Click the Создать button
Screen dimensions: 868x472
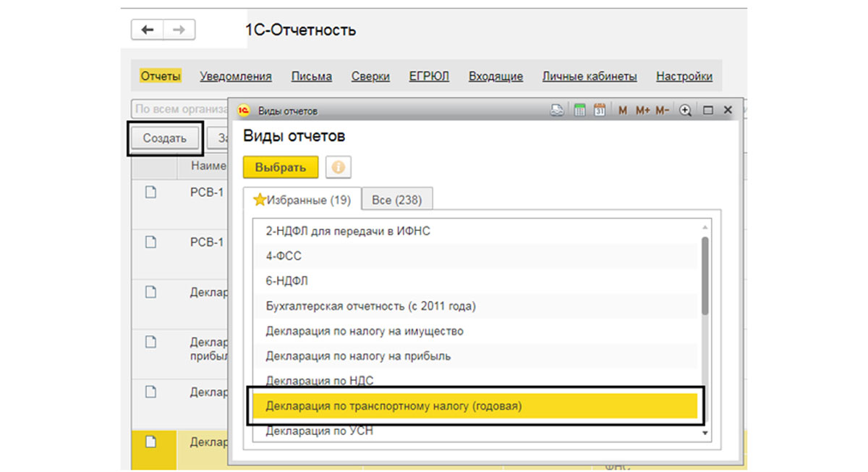pos(165,138)
